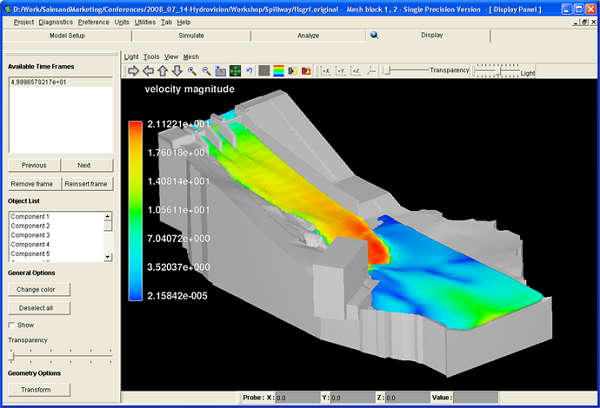Click the toolbar icon left of the green arrows icon
This screenshot has width=600, height=408.
(221, 71)
